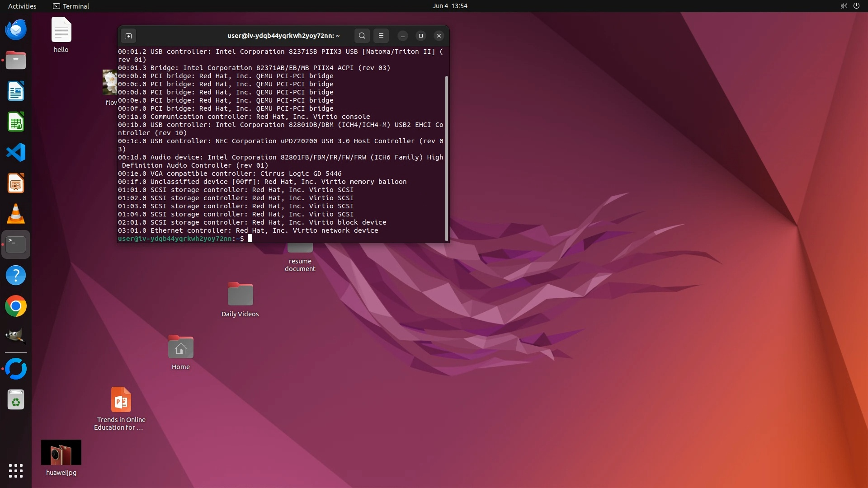The width and height of the screenshot is (868, 488).
Task: Launch GIMP from the dock
Action: 16,336
